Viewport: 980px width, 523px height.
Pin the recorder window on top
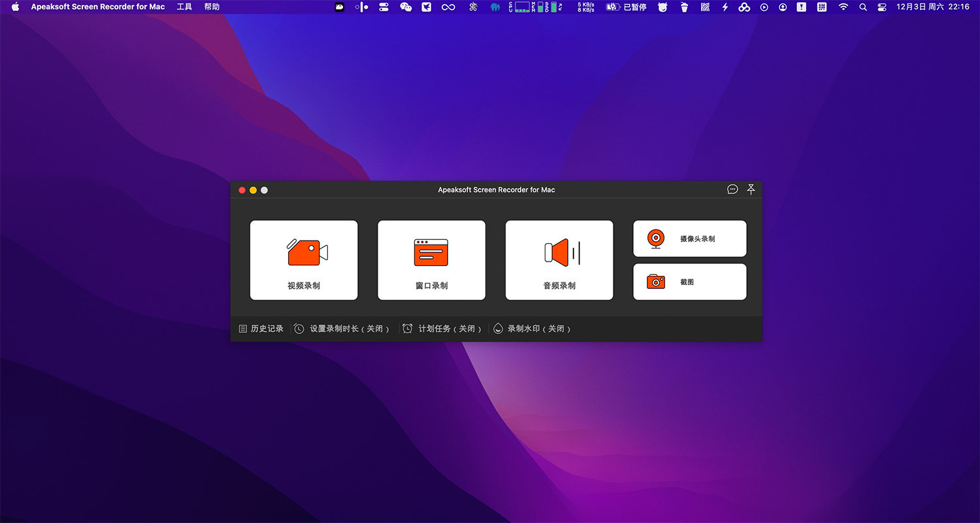tap(751, 189)
